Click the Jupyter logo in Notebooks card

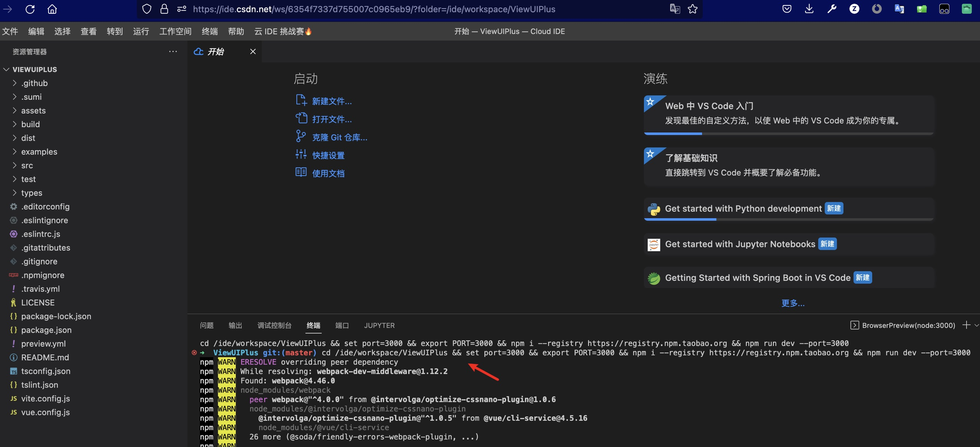pos(654,245)
